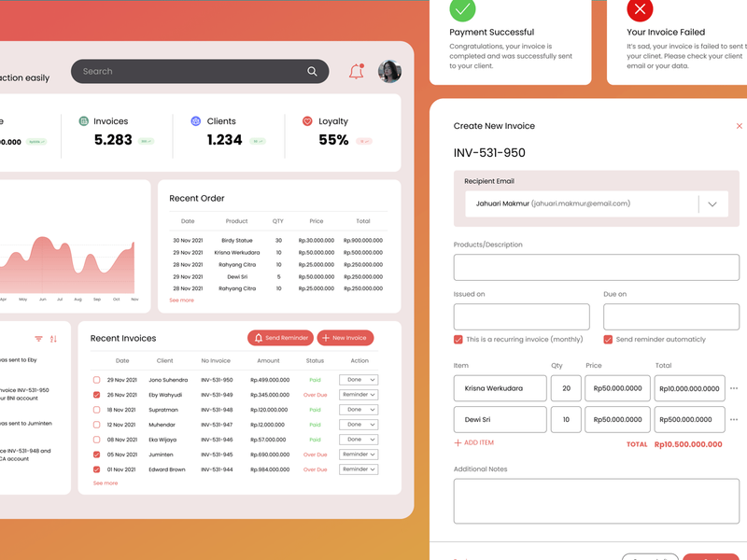Click the Clients stat icon
This screenshot has height=560, width=747.
[x=196, y=121]
